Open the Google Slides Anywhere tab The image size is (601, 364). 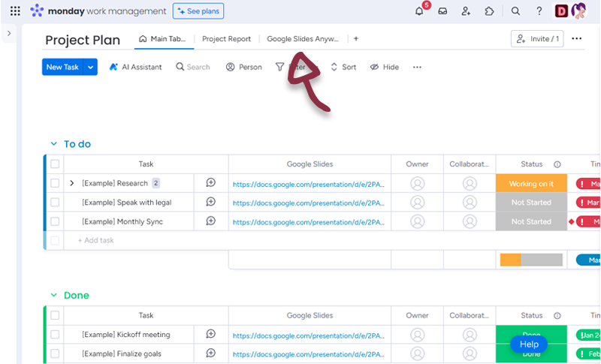coord(303,39)
